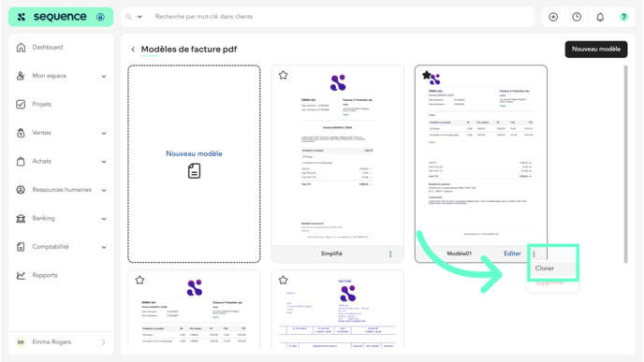Open the Modèle01 template preview

click(x=481, y=156)
